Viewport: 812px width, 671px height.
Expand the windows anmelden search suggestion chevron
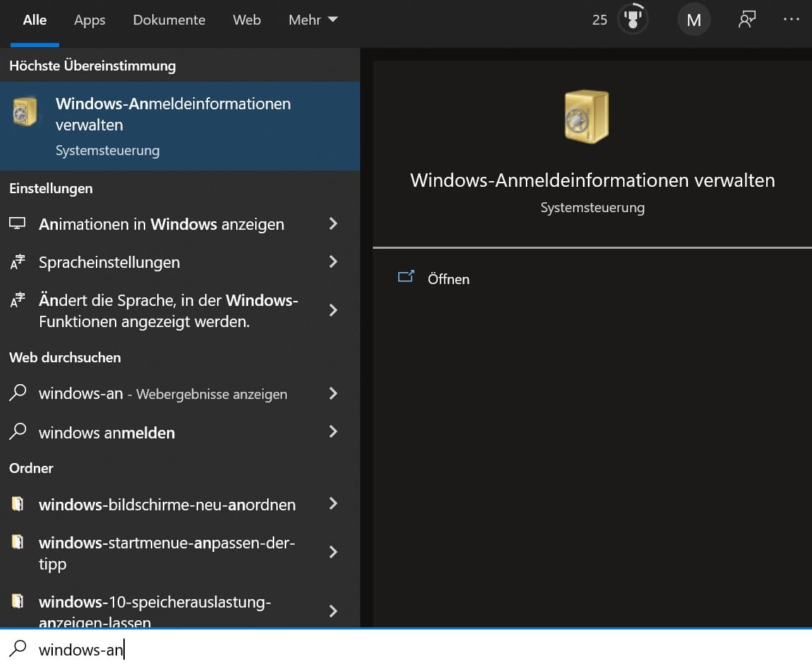(333, 432)
